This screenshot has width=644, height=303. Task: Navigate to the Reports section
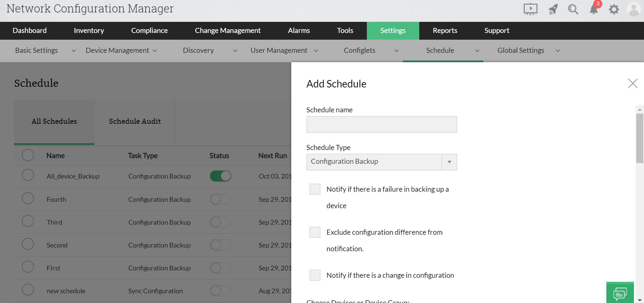point(445,31)
